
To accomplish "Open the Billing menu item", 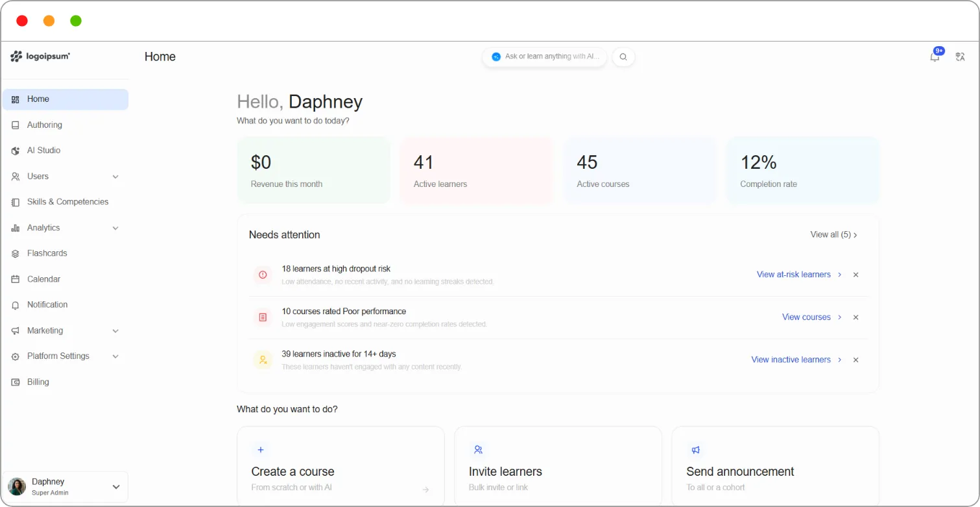I will pyautogui.click(x=66, y=382).
